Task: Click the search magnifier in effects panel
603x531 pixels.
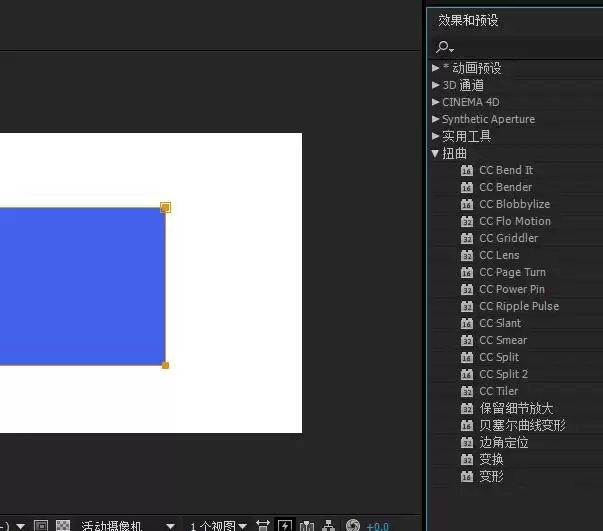Action: [445, 48]
